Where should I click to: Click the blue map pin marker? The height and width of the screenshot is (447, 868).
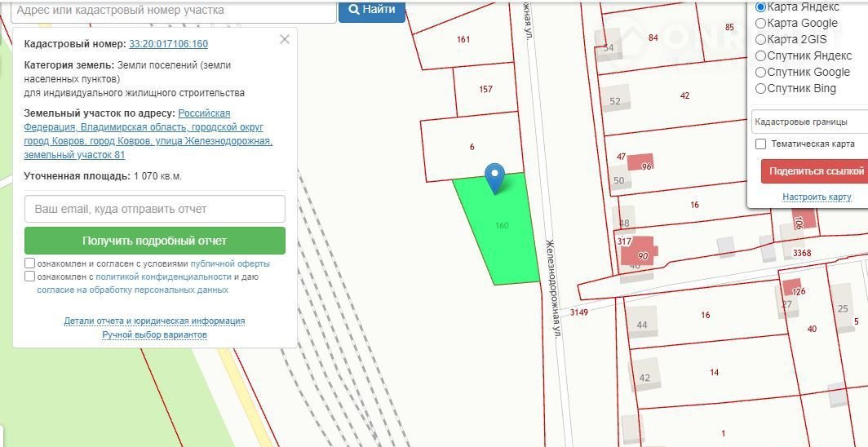[x=494, y=176]
